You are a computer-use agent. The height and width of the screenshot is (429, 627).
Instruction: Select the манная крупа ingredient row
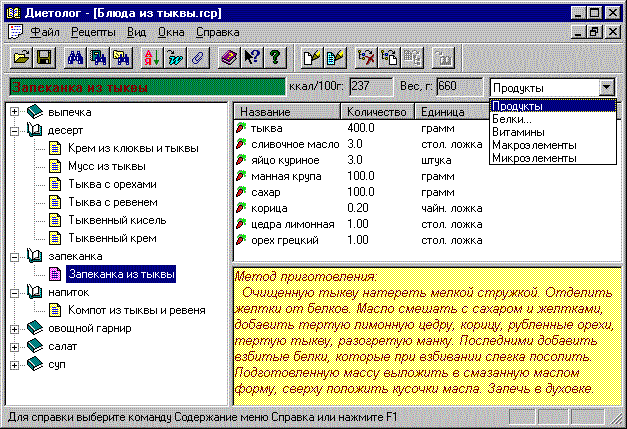point(359,176)
